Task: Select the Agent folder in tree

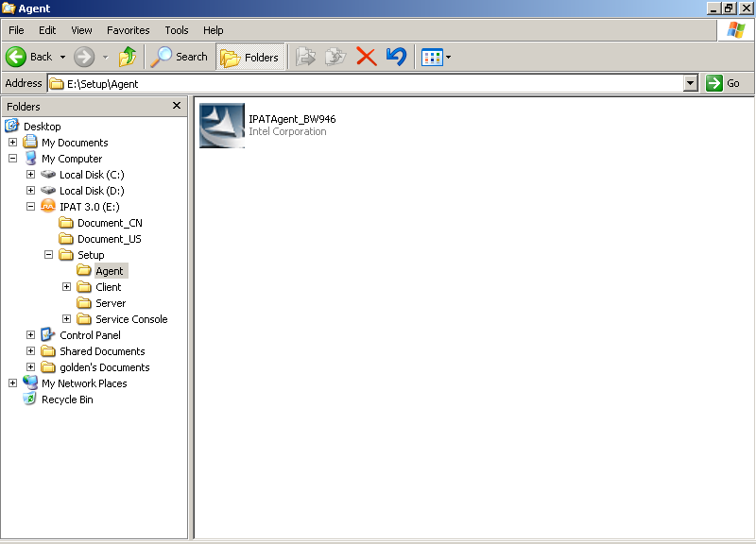Action: [110, 271]
